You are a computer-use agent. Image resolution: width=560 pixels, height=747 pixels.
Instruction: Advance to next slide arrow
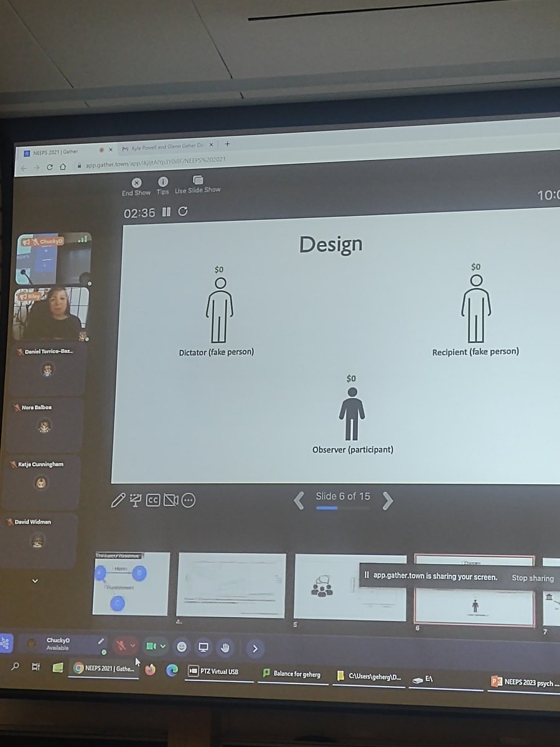click(388, 500)
